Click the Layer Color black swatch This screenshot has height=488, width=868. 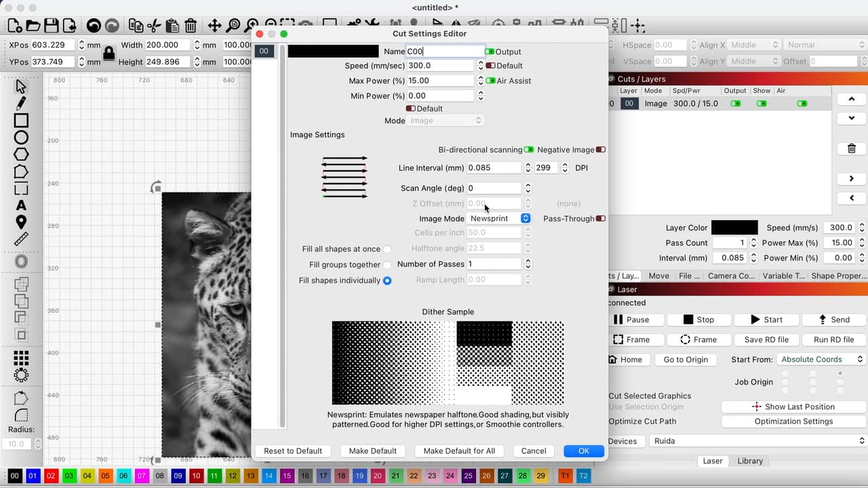click(x=734, y=228)
